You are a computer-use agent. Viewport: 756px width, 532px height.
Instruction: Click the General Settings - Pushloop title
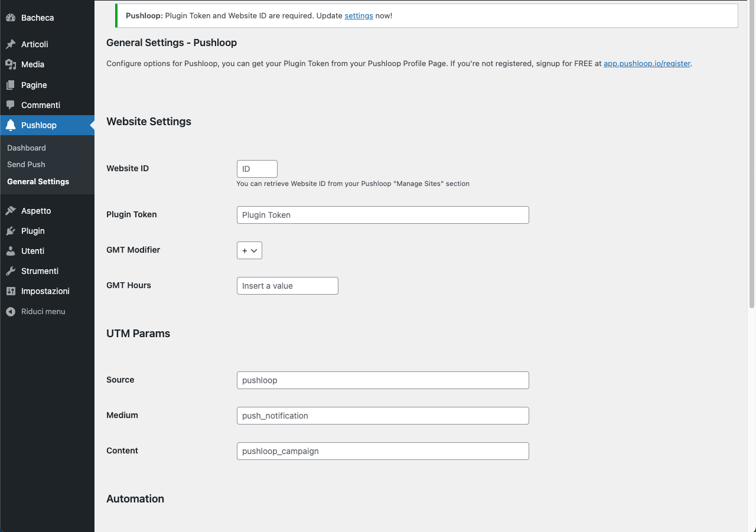click(x=172, y=43)
